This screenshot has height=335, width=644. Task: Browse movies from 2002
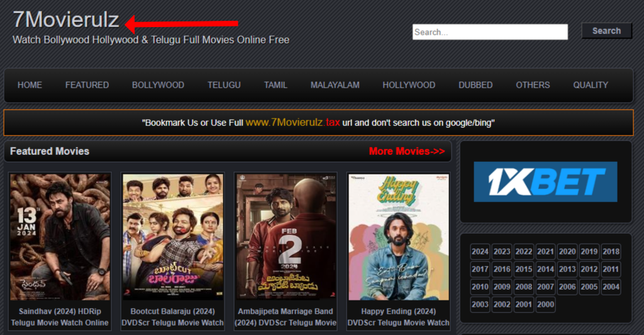pos(501,305)
